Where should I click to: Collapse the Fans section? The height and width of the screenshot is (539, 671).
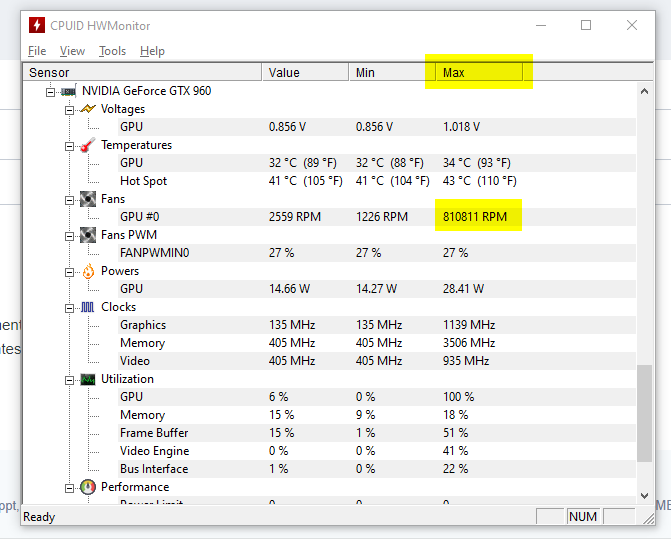pos(69,200)
